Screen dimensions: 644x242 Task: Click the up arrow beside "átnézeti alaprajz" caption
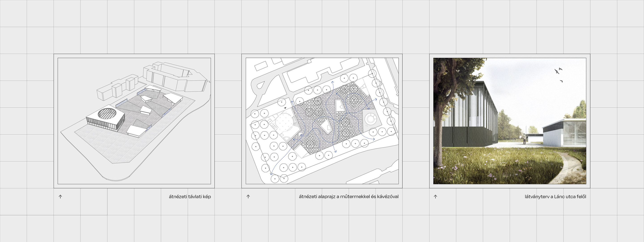[248, 197]
